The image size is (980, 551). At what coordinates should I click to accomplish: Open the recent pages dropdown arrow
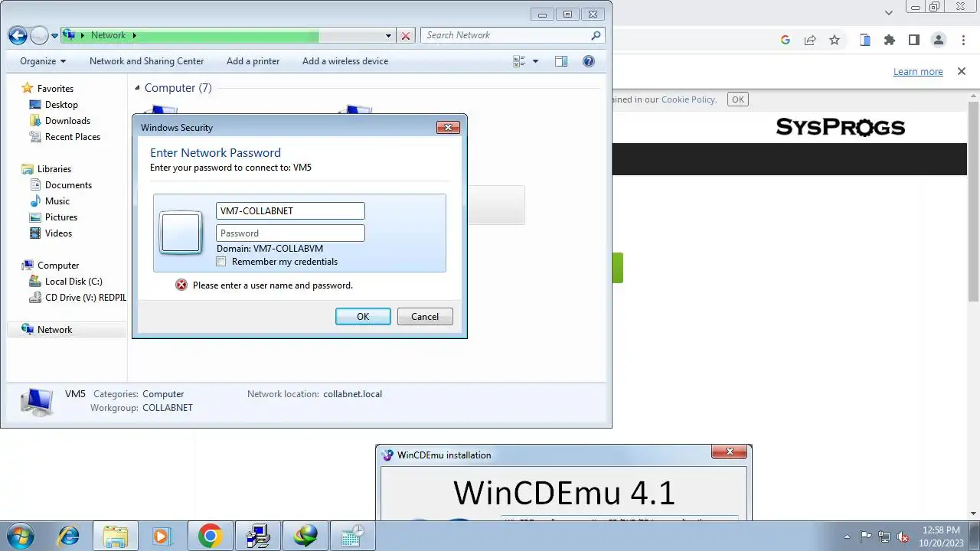pos(54,36)
